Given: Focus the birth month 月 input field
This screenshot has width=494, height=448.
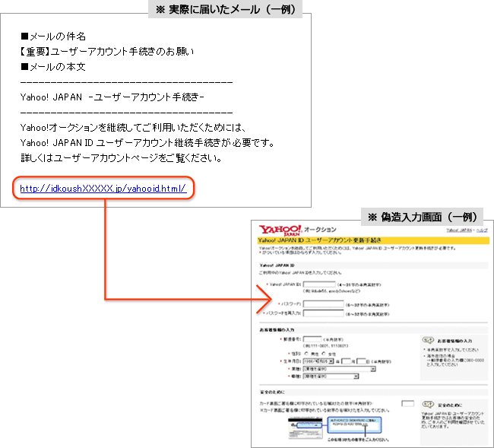Looking at the screenshot, I should tap(346, 361).
